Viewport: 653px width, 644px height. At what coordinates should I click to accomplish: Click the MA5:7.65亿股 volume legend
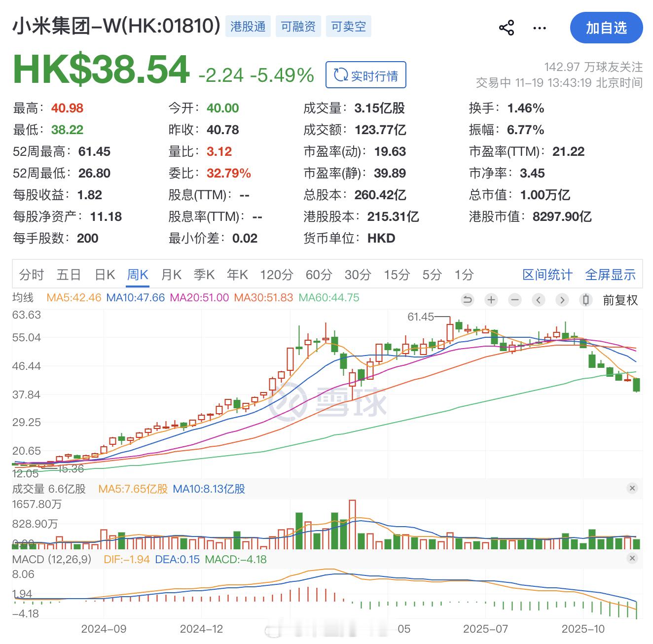pos(133,489)
